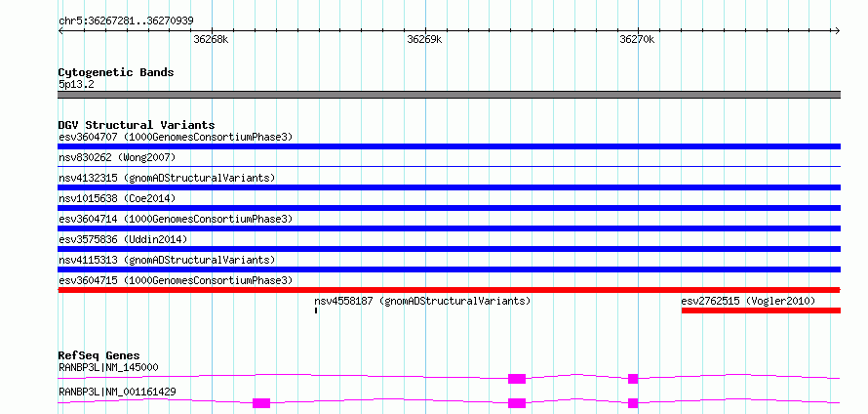Click the RANBP3L|NM_145000 gene label

click(108, 367)
